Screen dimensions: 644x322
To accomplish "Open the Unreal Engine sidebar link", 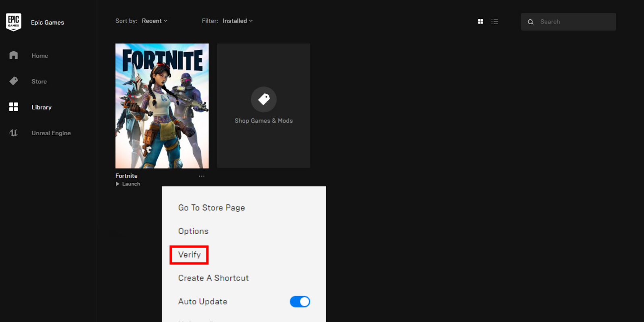I will pos(51,133).
